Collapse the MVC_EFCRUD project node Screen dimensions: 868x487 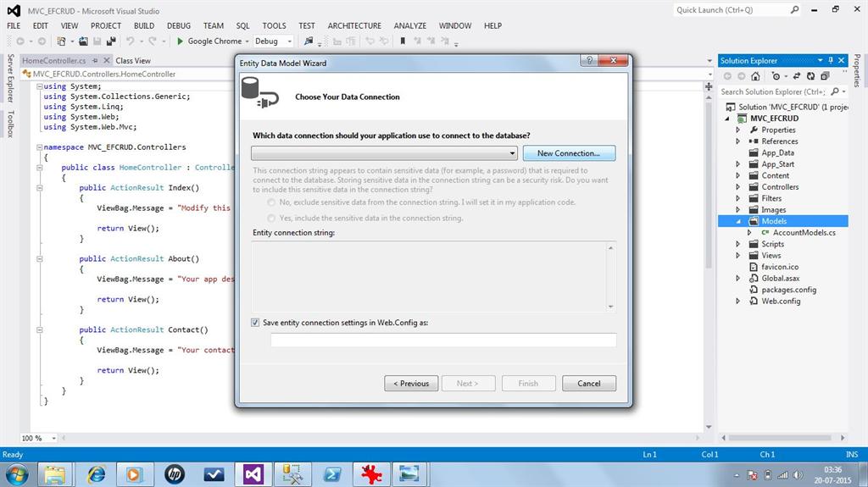tap(727, 119)
